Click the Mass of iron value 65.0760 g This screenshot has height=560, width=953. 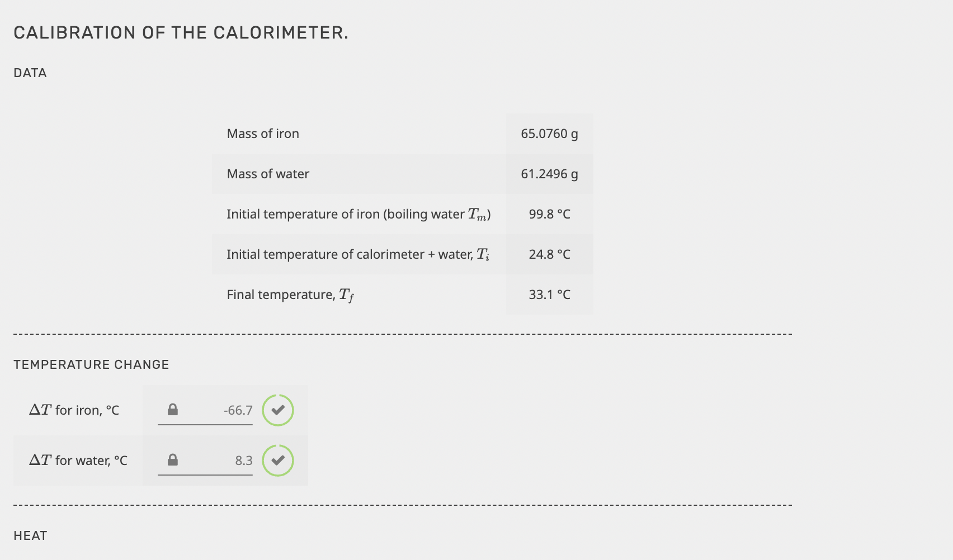pyautogui.click(x=550, y=134)
